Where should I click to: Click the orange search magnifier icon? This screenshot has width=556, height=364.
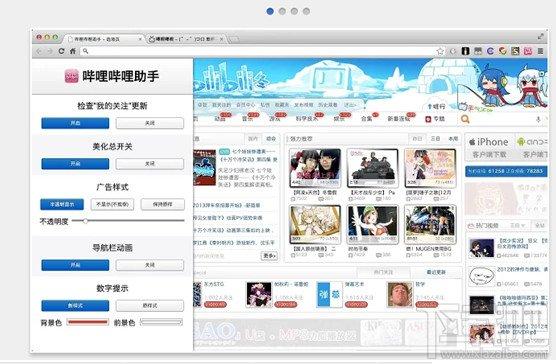pyautogui.click(x=465, y=119)
